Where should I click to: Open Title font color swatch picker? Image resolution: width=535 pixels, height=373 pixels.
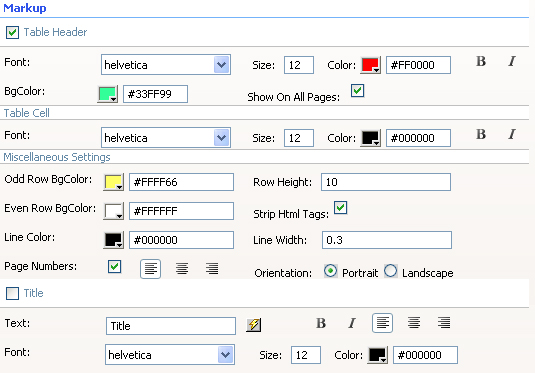tap(378, 355)
